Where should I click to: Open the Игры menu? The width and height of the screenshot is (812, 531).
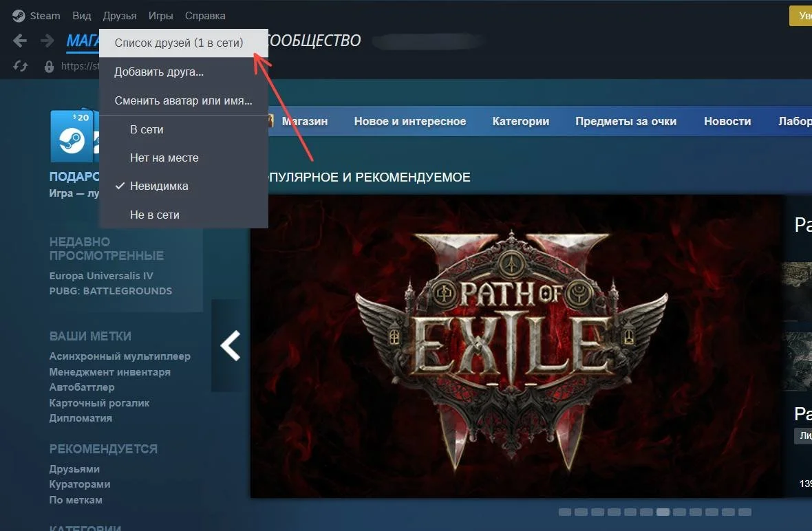(160, 16)
